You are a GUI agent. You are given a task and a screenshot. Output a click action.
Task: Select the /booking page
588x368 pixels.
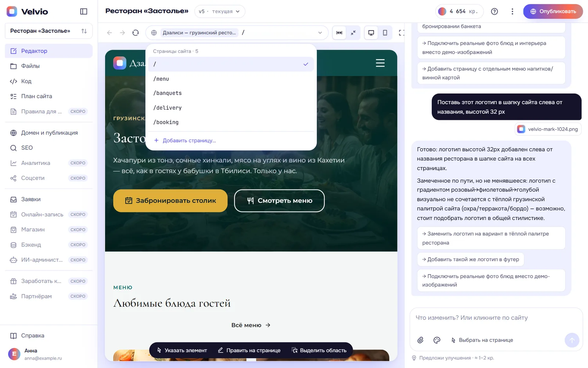(x=231, y=122)
